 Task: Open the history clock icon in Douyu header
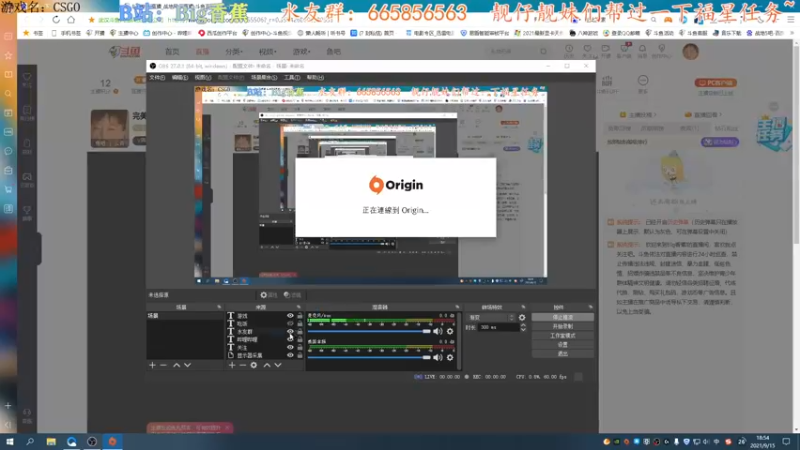pos(569,48)
